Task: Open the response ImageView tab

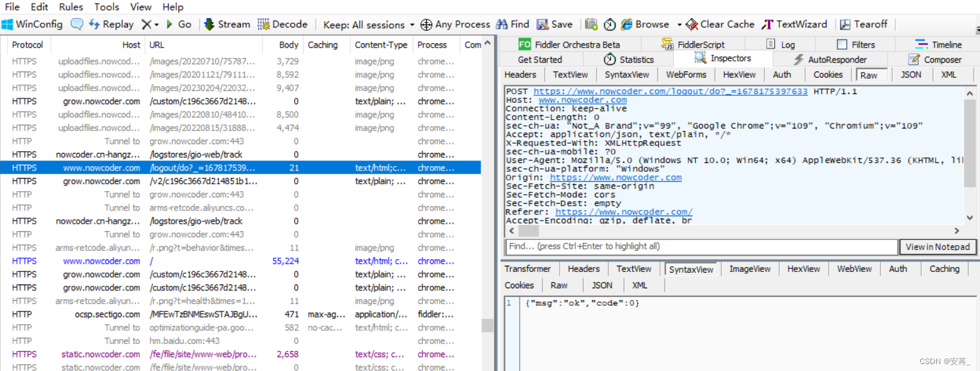Action: (750, 269)
